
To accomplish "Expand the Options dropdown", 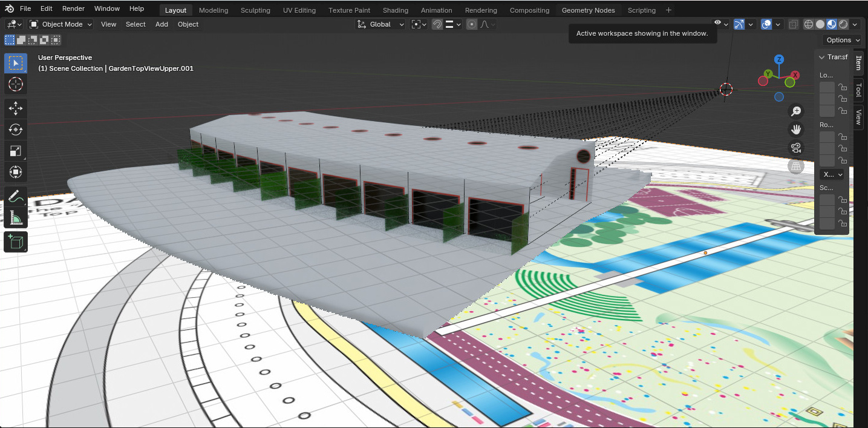I will click(x=842, y=40).
